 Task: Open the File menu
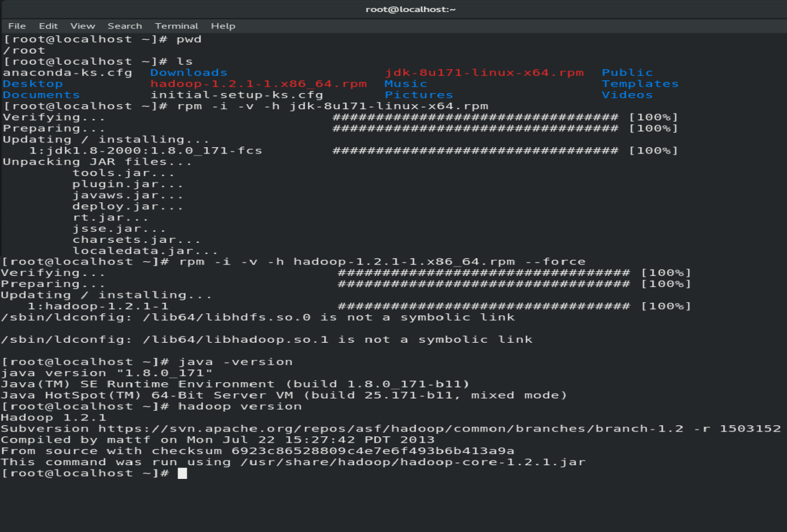(17, 26)
